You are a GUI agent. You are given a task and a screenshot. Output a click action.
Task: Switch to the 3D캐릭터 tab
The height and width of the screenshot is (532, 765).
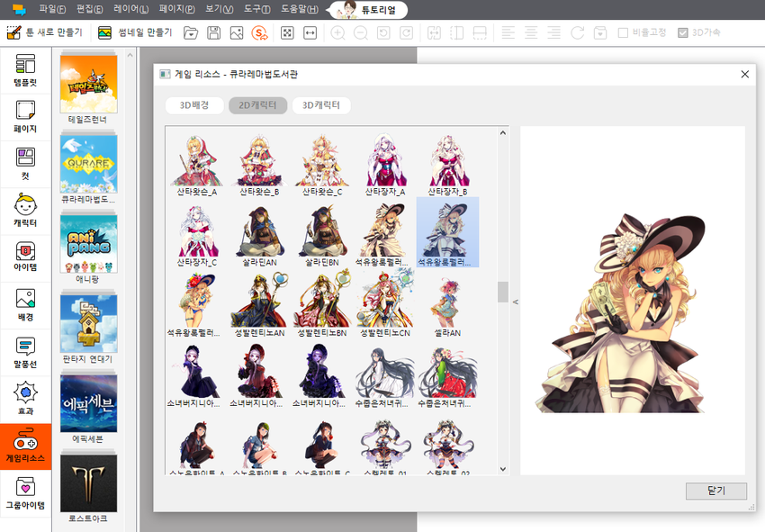click(321, 105)
